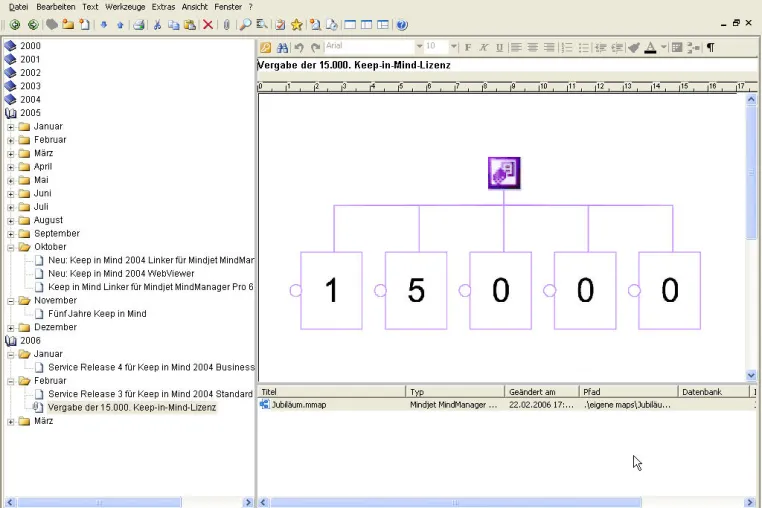762x508 pixels.
Task: Expand the Dezember folder in 2005
Action: (11, 328)
